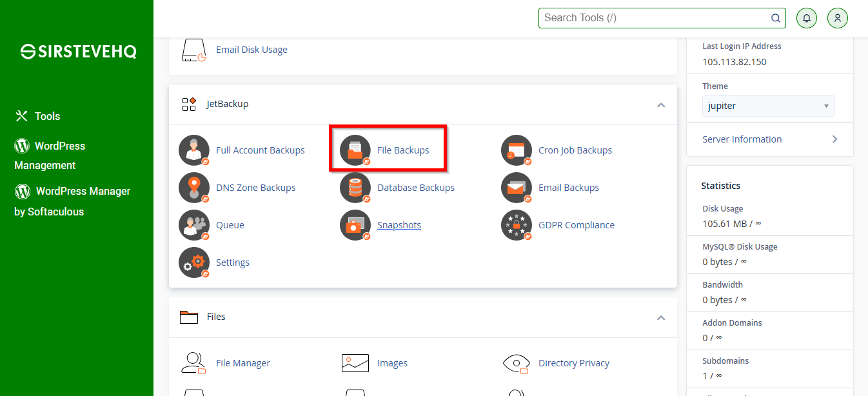Click the Bandwidth label
This screenshot has width=868, height=396.
(x=723, y=285)
